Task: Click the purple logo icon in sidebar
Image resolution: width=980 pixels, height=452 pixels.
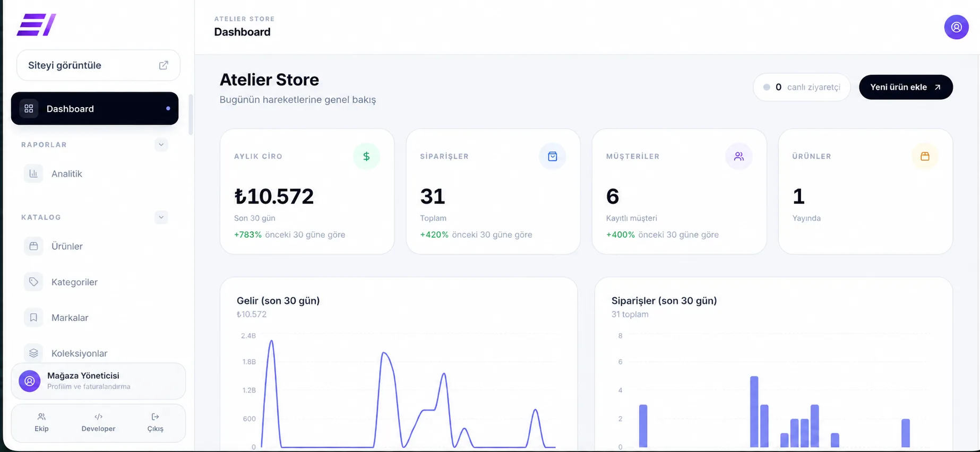Action: 36,25
